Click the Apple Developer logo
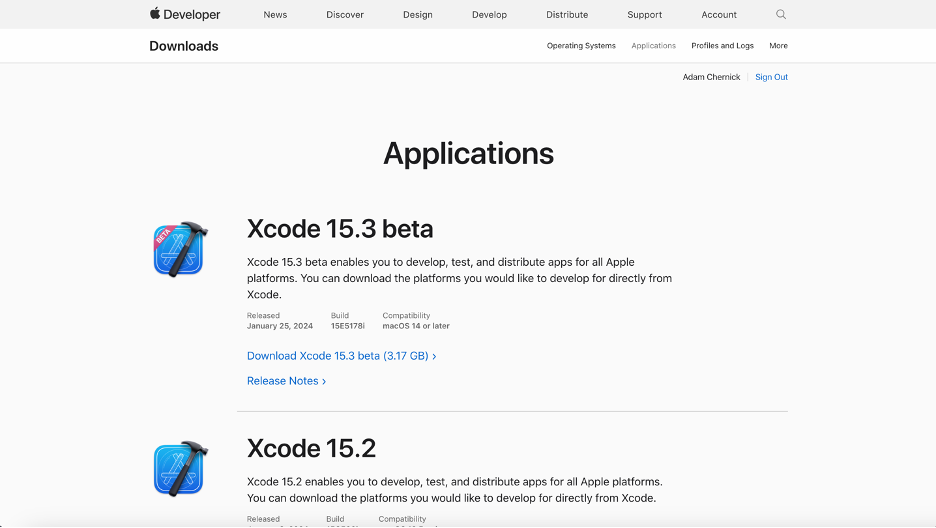The height and width of the screenshot is (528, 936). coord(185,14)
